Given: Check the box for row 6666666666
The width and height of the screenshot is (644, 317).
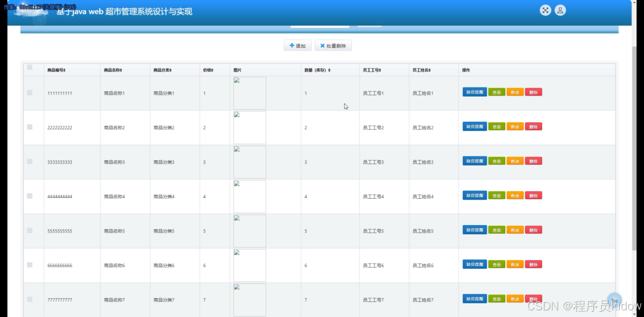Looking at the screenshot, I should click(x=29, y=265).
